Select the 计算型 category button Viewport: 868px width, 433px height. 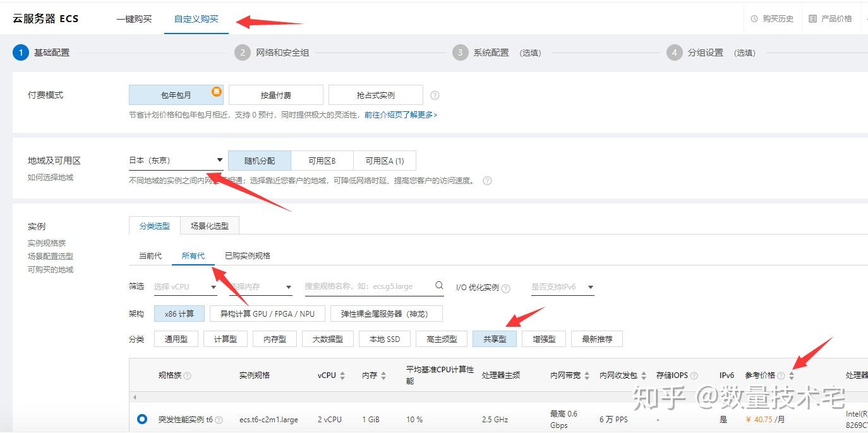226,339
